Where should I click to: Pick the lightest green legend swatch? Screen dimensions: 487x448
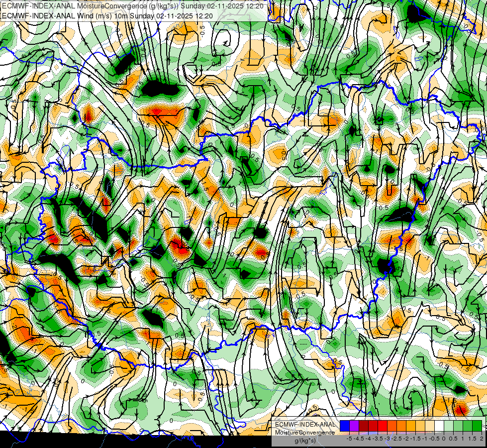coord(449,426)
